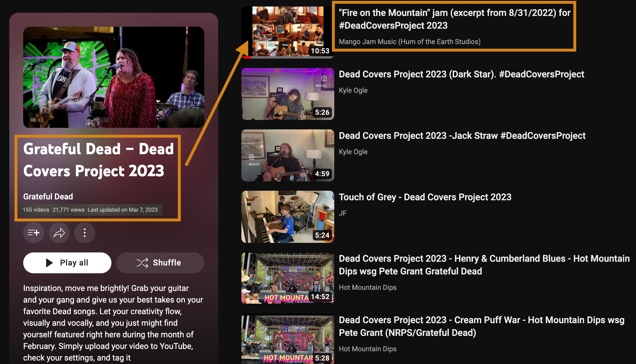This screenshot has width=636, height=364.
Task: Click the JF channel name
Action: pyautogui.click(x=343, y=213)
